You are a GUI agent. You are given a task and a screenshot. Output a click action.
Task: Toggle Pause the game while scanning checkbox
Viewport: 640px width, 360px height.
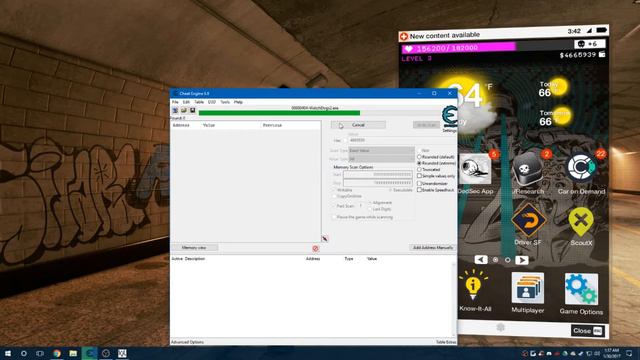(x=334, y=217)
